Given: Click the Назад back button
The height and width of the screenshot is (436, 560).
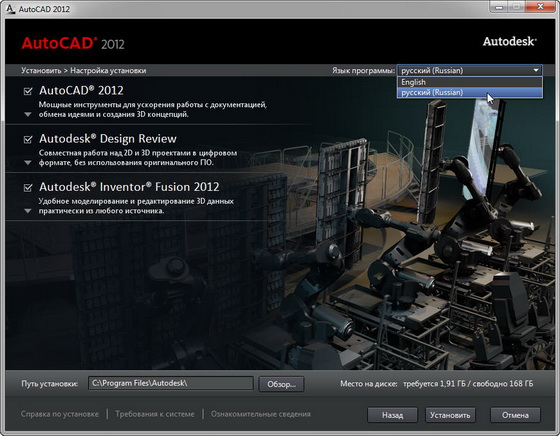Looking at the screenshot, I should tap(392, 415).
